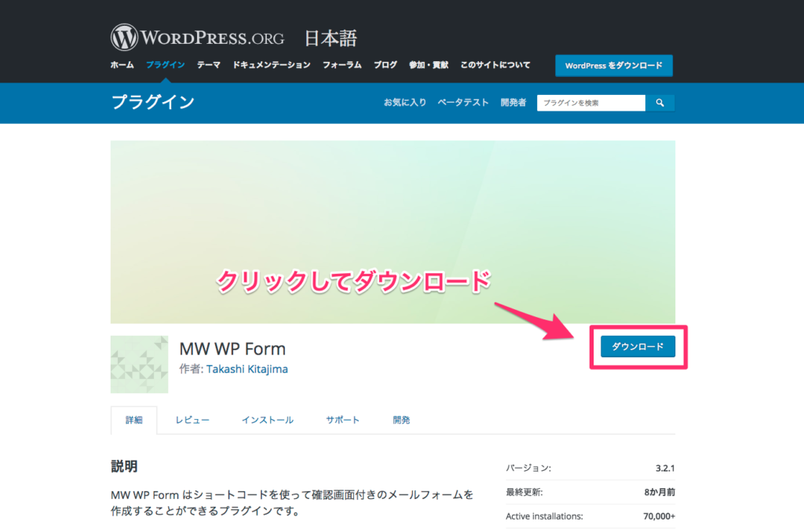Click the 開発者 link
The width and height of the screenshot is (804, 532).
click(x=513, y=103)
